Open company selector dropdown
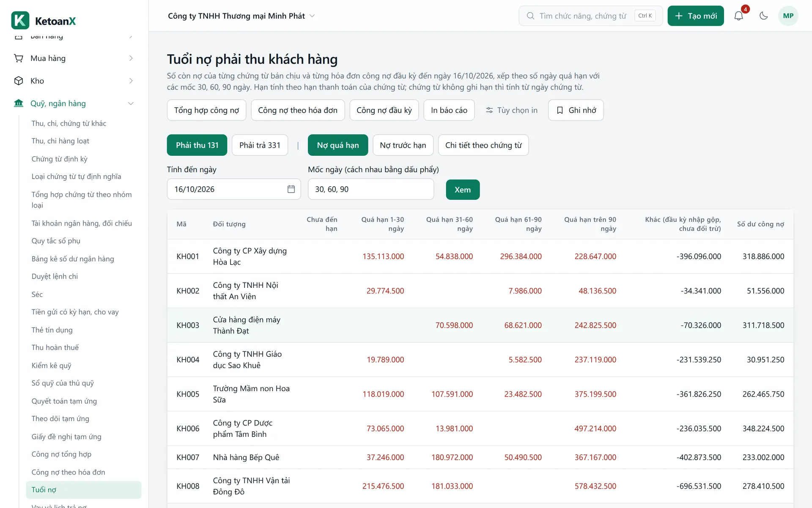Screen dimensions: 812x508 (241, 16)
